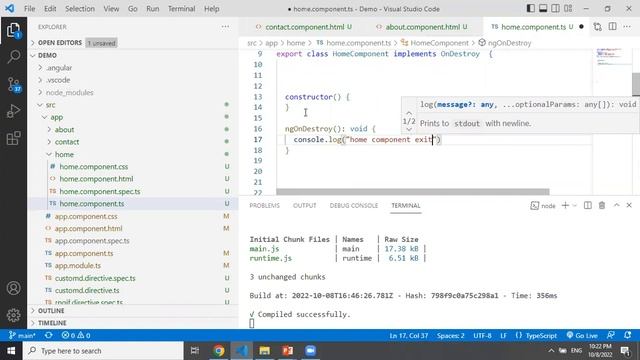Screen dimensions: 640x360
Task: Click Ln 17, Col 37 in status bar
Action: (x=409, y=335)
